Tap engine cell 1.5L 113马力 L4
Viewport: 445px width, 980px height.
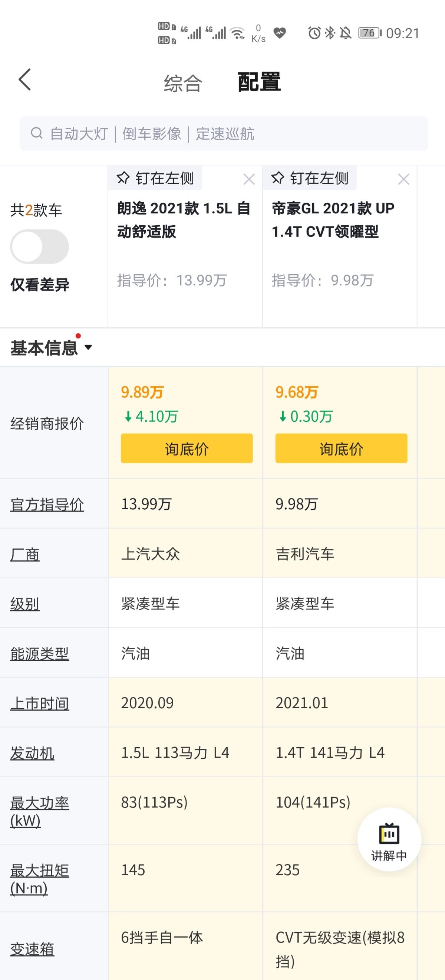pos(175,753)
